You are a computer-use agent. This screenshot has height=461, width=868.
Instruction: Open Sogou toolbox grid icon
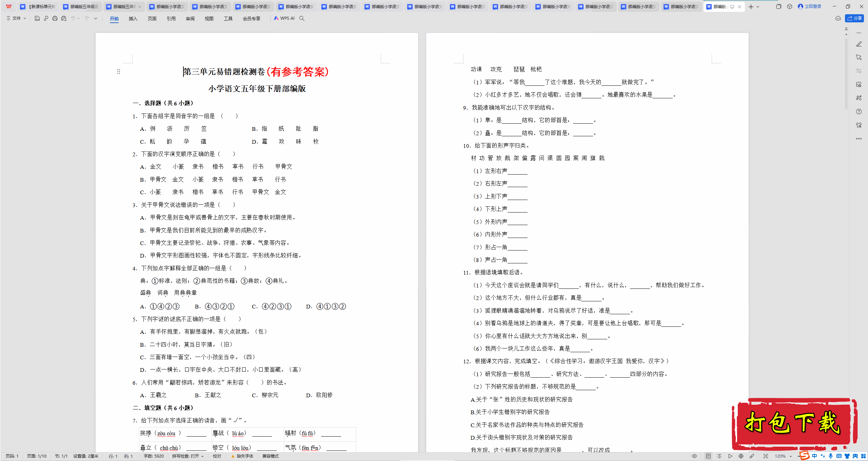[x=863, y=456]
